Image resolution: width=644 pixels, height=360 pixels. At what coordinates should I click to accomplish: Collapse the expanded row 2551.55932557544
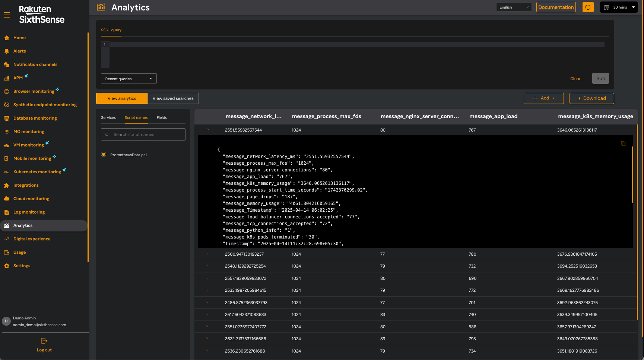point(208,129)
